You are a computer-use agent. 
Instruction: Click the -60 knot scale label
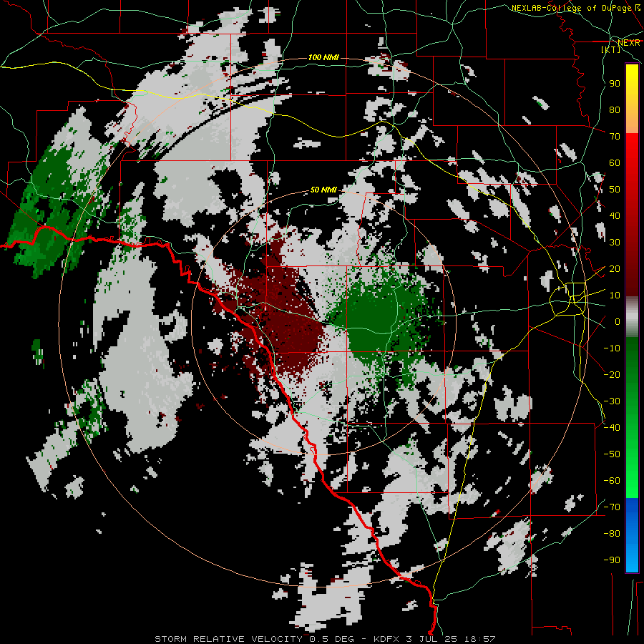[612, 481]
